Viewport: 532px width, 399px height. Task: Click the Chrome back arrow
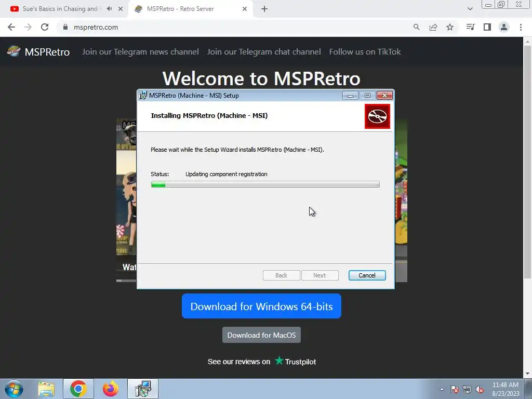click(11, 27)
